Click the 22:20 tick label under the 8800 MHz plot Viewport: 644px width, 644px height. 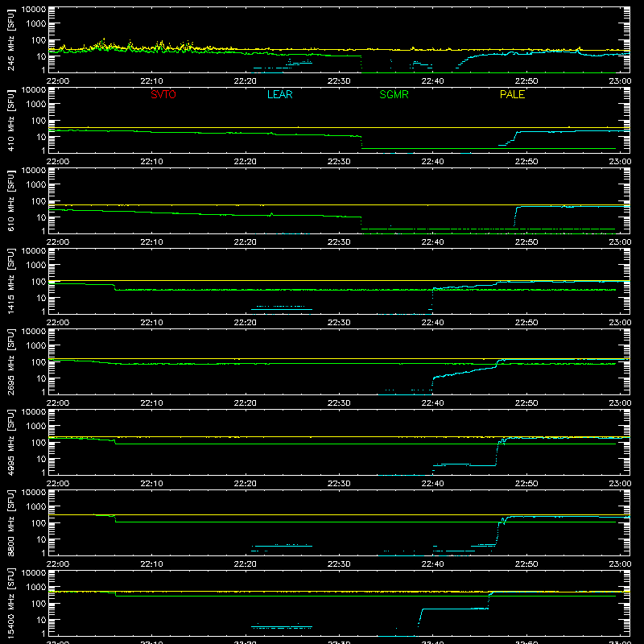pos(246,564)
